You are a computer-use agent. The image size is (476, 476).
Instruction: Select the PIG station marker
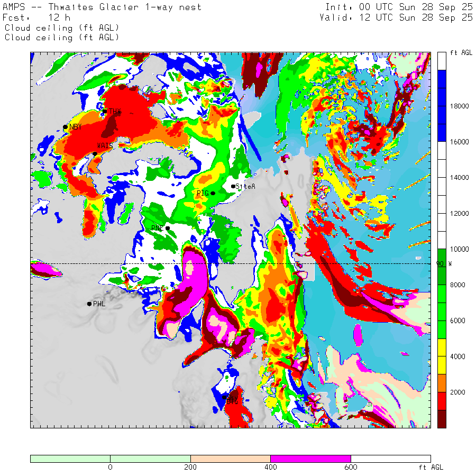pyautogui.click(x=213, y=193)
